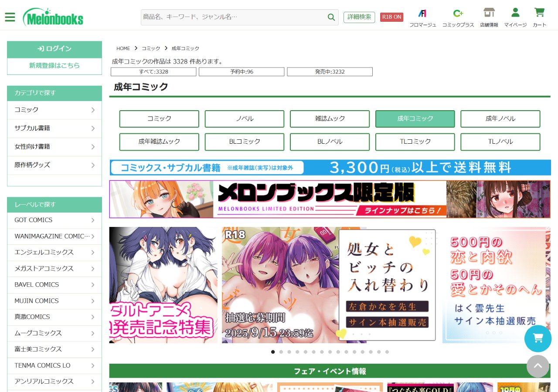Expand GOT COMICS label entry

pos(54,220)
